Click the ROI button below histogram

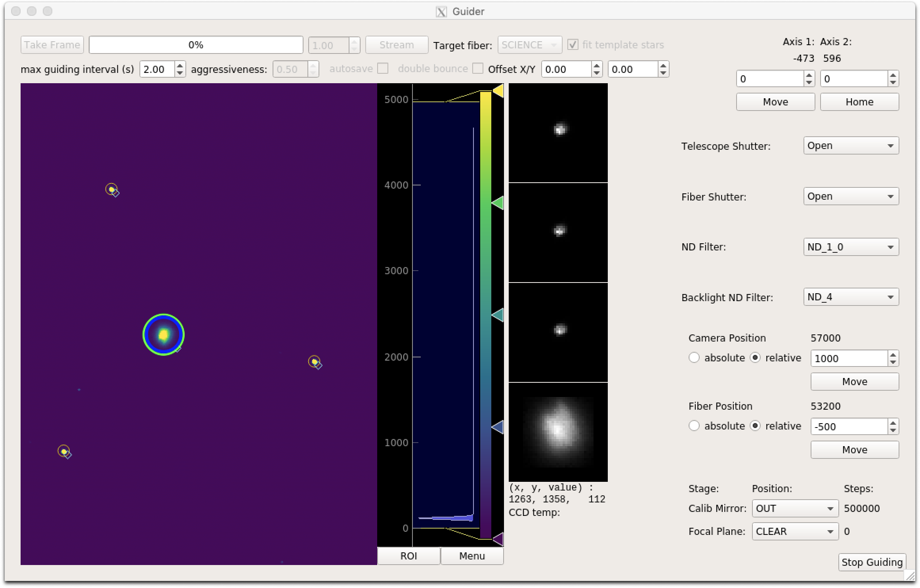click(x=408, y=556)
